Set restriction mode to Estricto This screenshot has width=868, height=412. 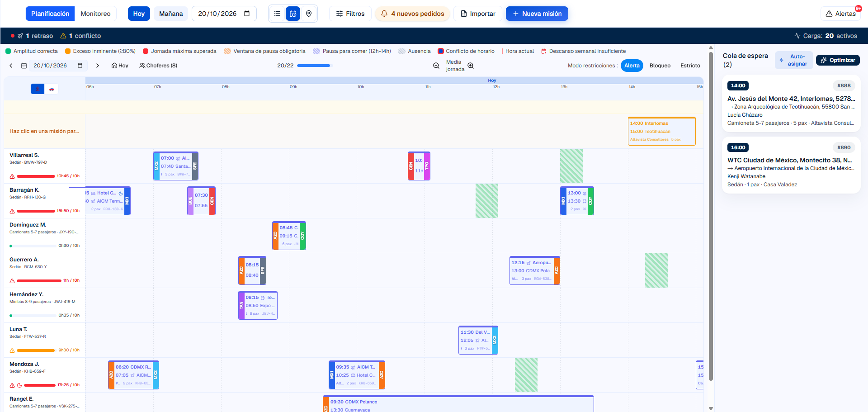click(690, 66)
